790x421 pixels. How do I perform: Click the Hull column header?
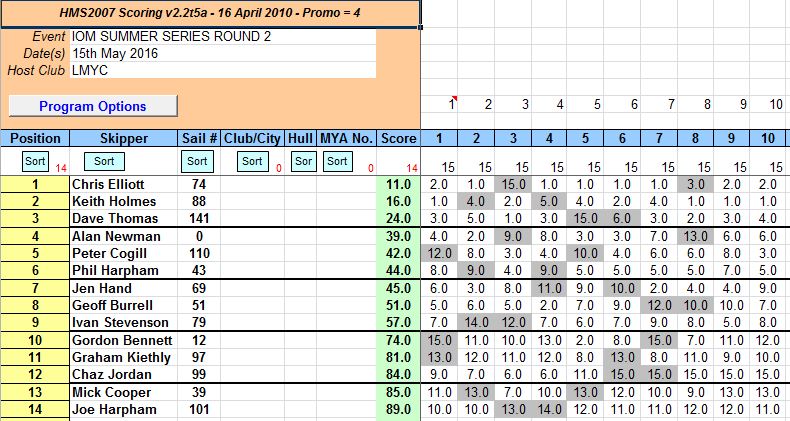pos(300,138)
